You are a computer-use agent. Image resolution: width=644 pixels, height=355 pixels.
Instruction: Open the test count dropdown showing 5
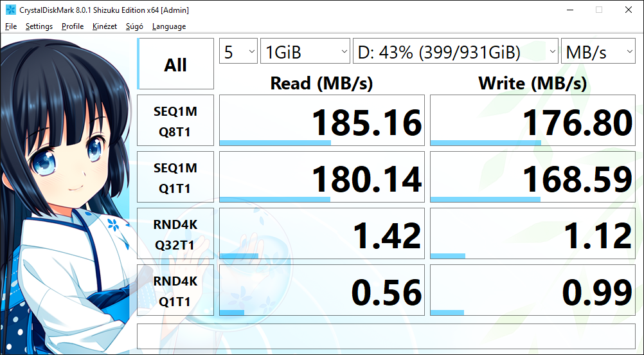point(238,51)
